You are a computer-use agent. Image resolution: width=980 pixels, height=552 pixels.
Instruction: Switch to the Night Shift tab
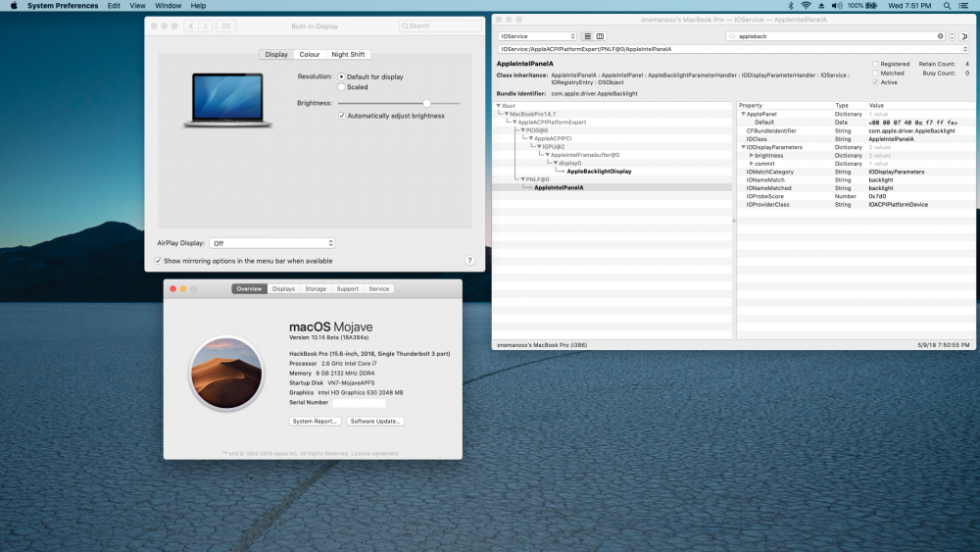[348, 54]
